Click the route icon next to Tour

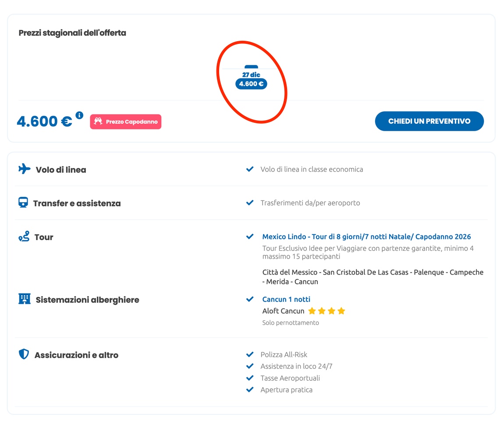pyautogui.click(x=24, y=236)
